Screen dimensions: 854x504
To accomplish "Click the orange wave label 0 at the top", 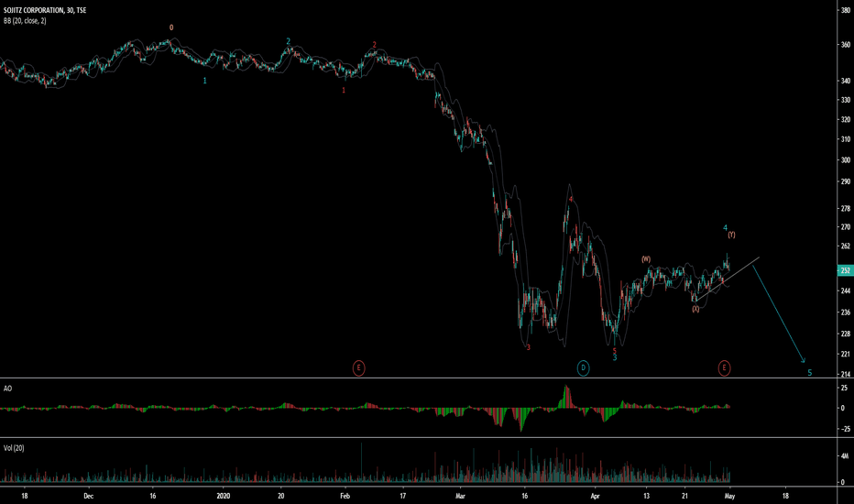I will click(x=171, y=27).
